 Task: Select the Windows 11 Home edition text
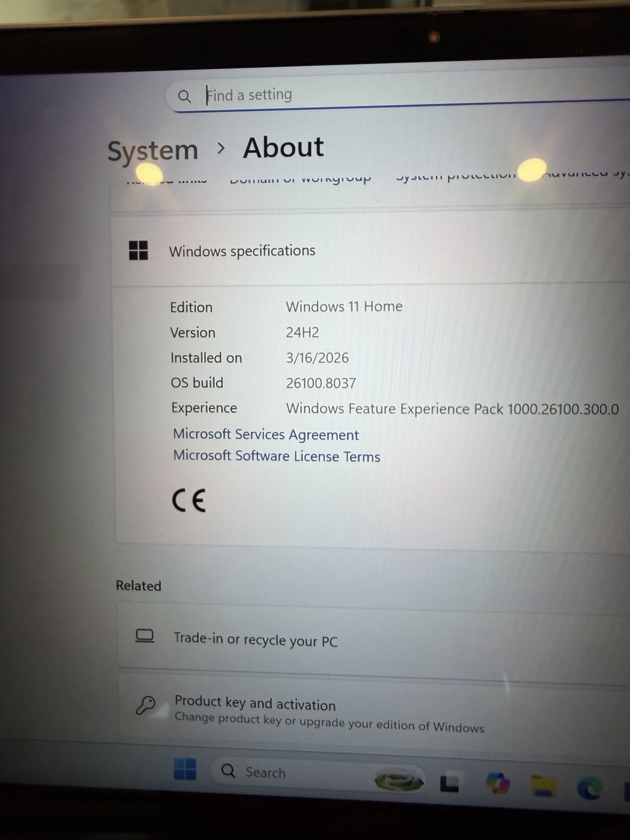coord(344,306)
